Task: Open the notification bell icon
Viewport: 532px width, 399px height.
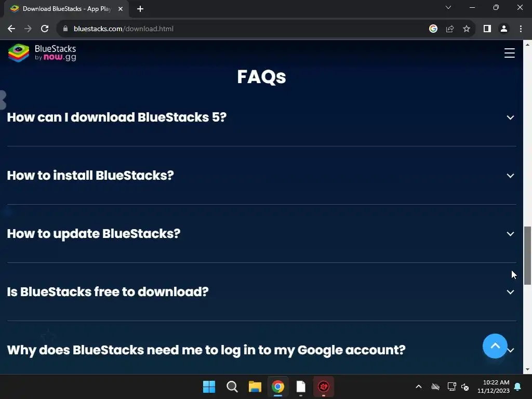Action: [518, 387]
